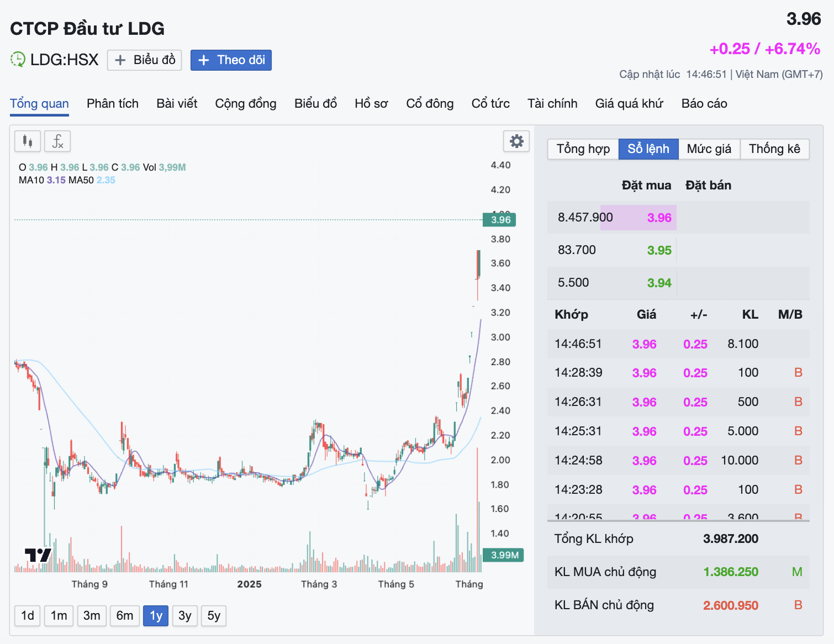Open the candlestick chart type icon

(27, 141)
